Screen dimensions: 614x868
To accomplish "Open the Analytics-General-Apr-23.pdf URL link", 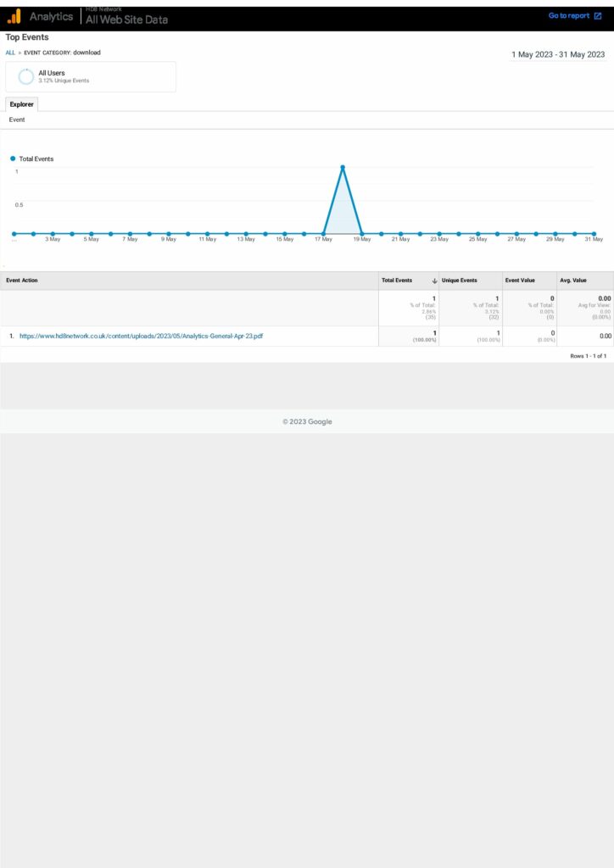I will [x=141, y=336].
